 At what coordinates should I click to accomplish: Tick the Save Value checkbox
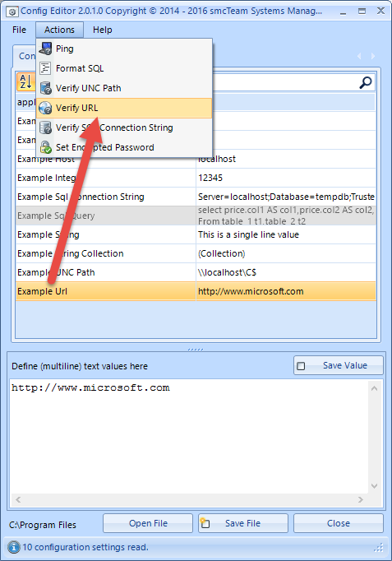point(301,366)
